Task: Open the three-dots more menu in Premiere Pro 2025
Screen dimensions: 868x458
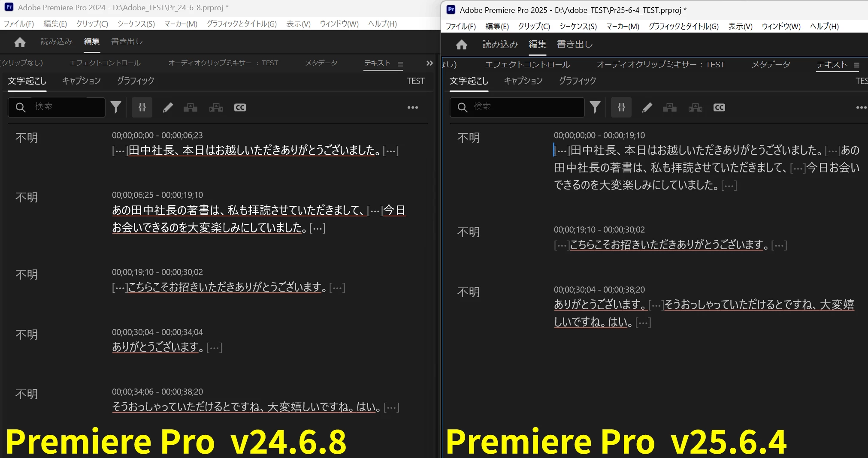Action: point(862,108)
